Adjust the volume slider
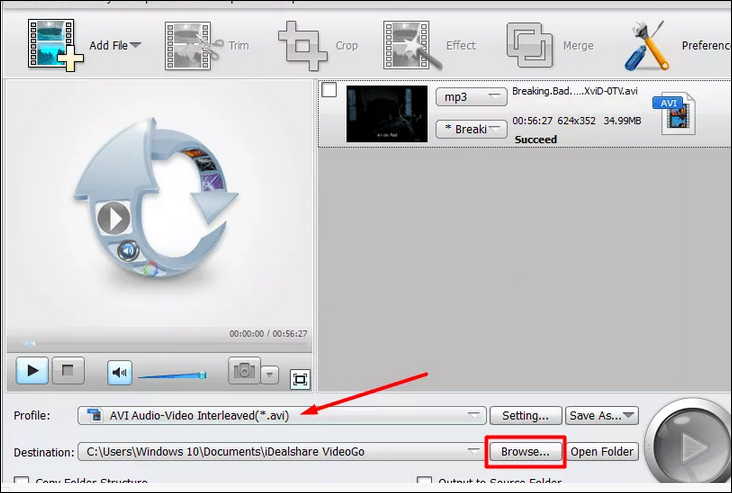The height and width of the screenshot is (493, 732). click(x=171, y=375)
